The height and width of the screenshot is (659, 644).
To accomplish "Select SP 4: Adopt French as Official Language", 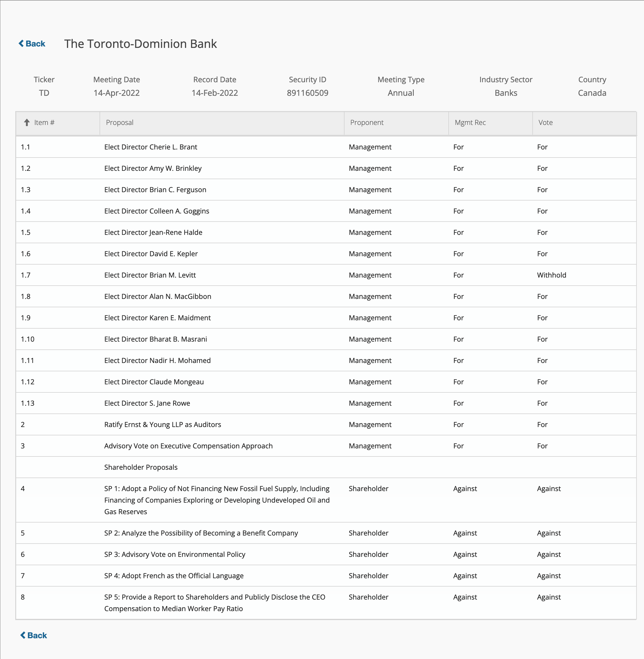I will point(173,576).
